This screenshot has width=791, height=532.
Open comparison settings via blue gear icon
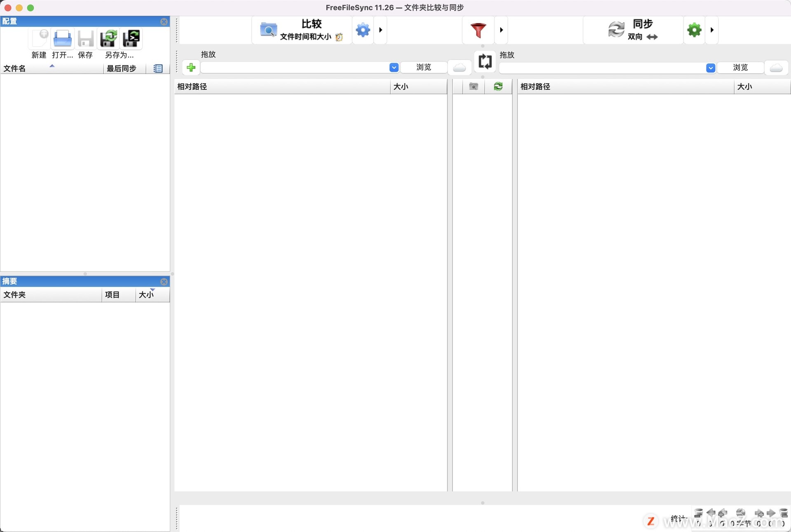point(363,30)
